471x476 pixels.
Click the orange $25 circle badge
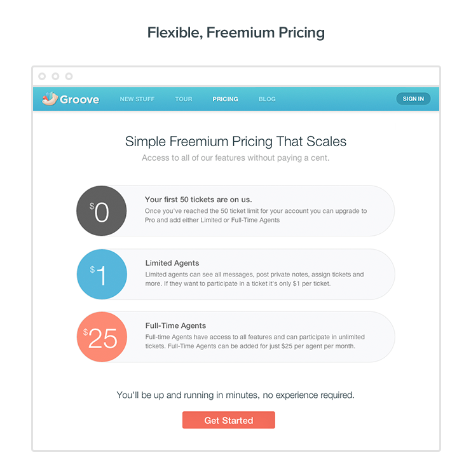[x=102, y=337]
